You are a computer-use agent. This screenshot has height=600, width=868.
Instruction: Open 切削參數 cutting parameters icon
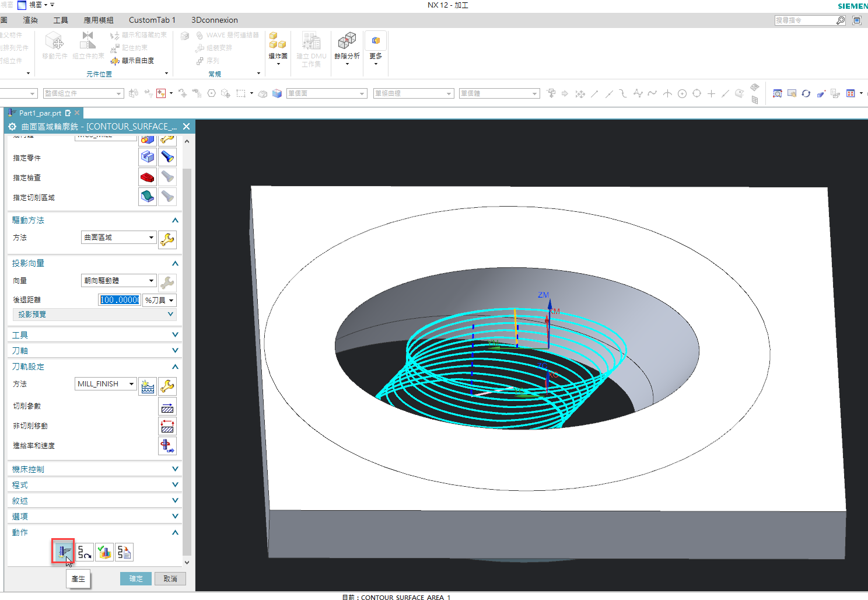pyautogui.click(x=167, y=407)
